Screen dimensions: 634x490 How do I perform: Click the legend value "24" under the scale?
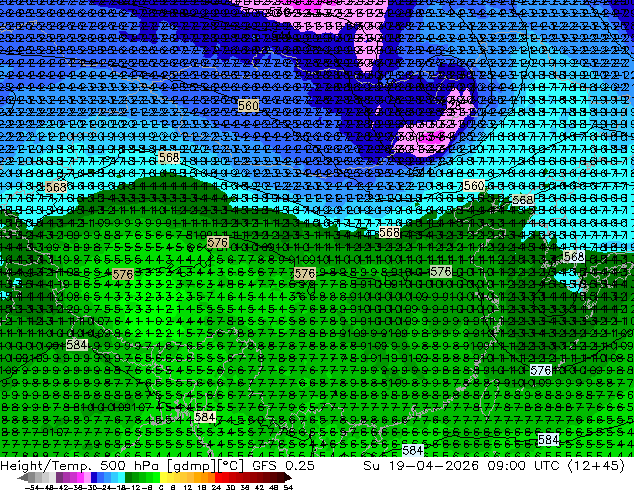216,487
